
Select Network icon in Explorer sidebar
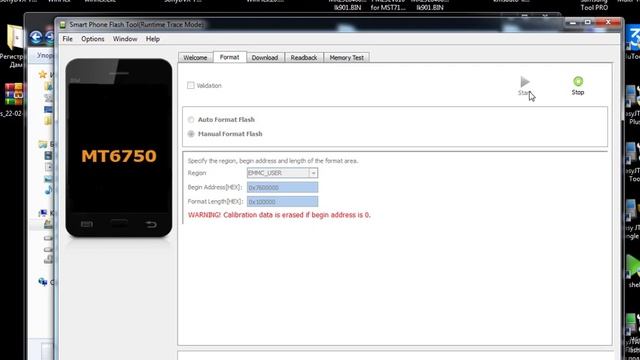(x=43, y=282)
